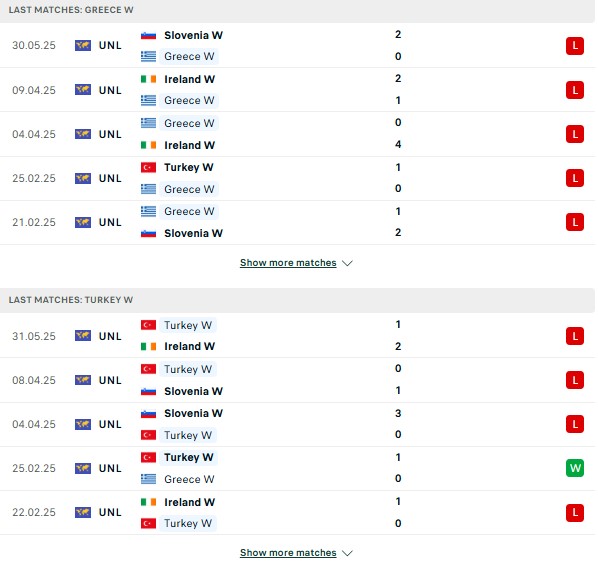Click the Slovenia flag in the 21.02.25 match
This screenshot has height=570, width=598.
click(148, 233)
